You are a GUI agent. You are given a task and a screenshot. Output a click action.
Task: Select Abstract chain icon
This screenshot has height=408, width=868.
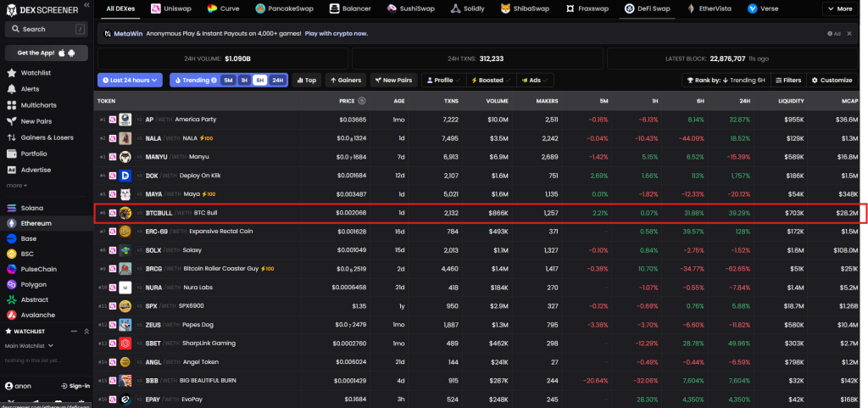[11, 299]
